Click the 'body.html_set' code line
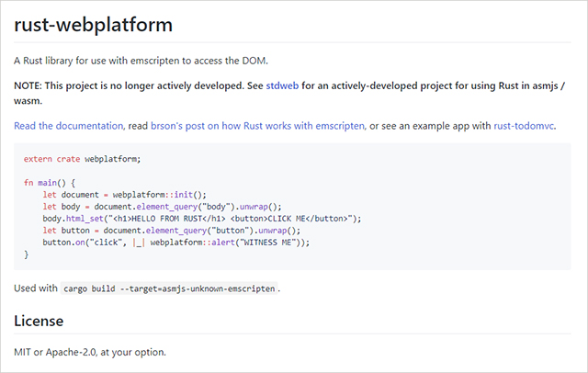This screenshot has width=588, height=373. 202,219
